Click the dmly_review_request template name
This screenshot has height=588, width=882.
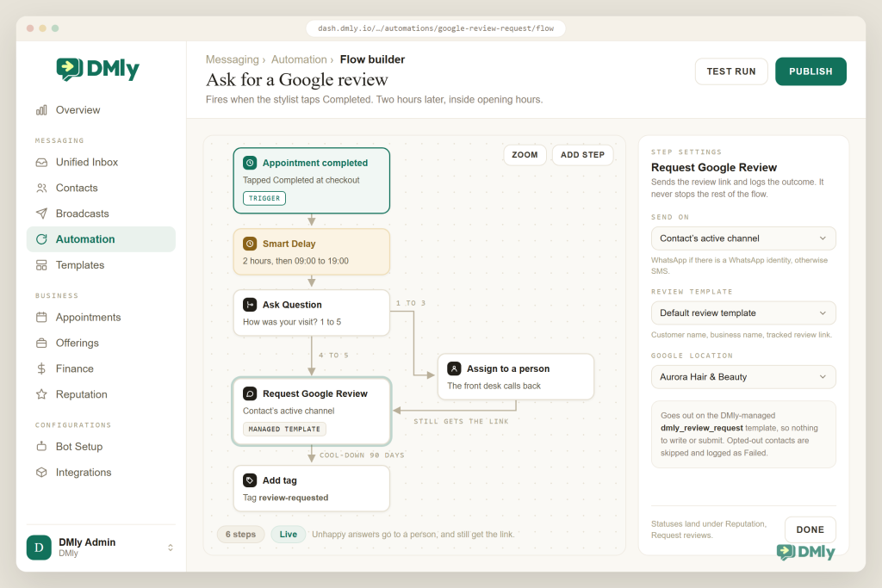[x=701, y=428]
